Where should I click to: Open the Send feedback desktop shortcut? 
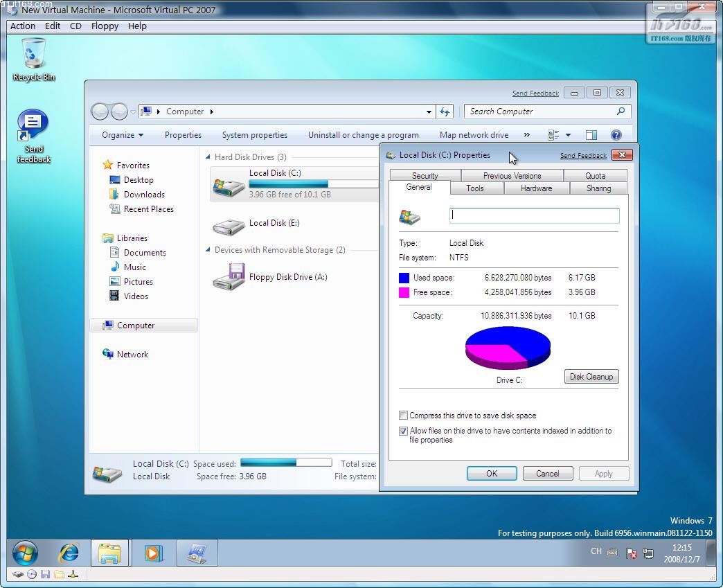pyautogui.click(x=33, y=136)
